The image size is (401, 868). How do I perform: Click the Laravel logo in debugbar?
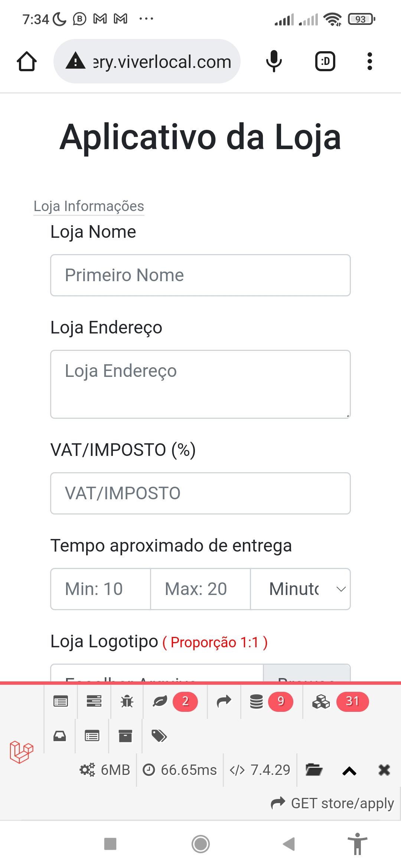(22, 752)
